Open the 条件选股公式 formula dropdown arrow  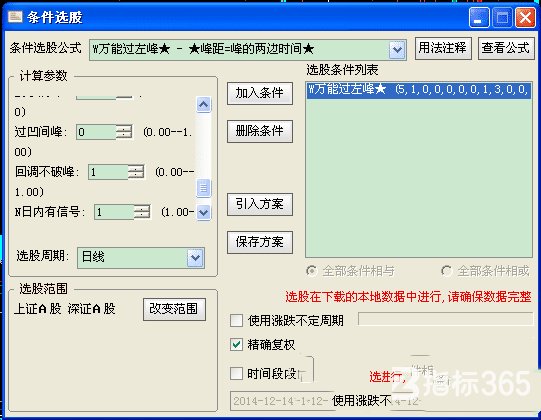(x=397, y=50)
